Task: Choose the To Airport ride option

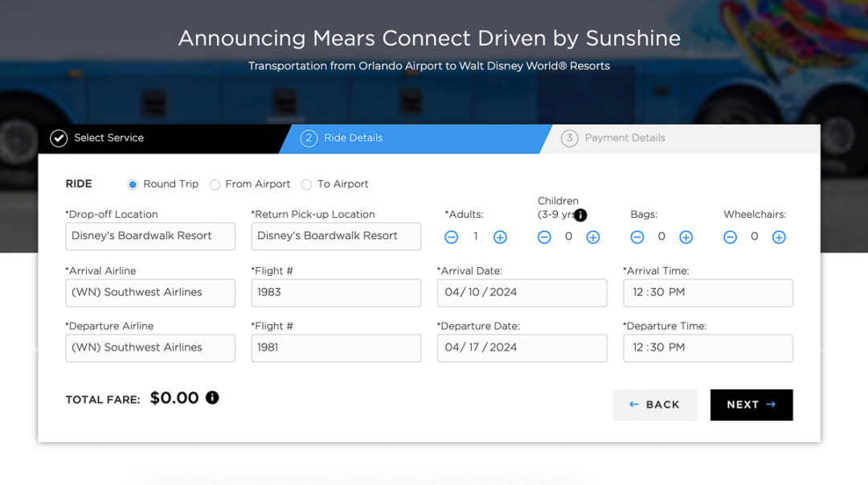Action: tap(306, 184)
